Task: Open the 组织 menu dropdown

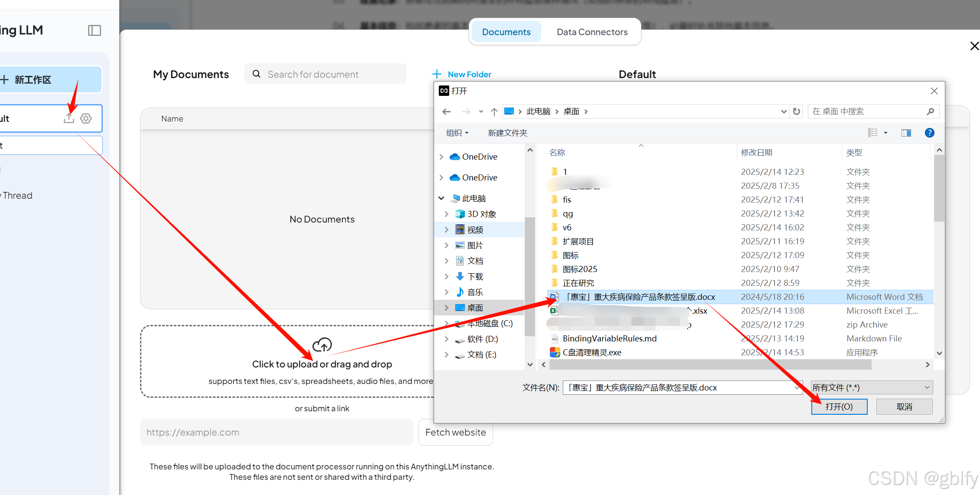Action: (x=457, y=133)
